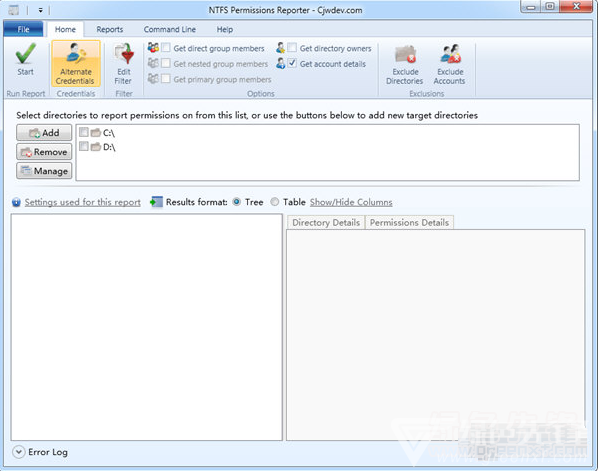Switch to the Home ribbon tab
The image size is (598, 471).
coord(65,29)
